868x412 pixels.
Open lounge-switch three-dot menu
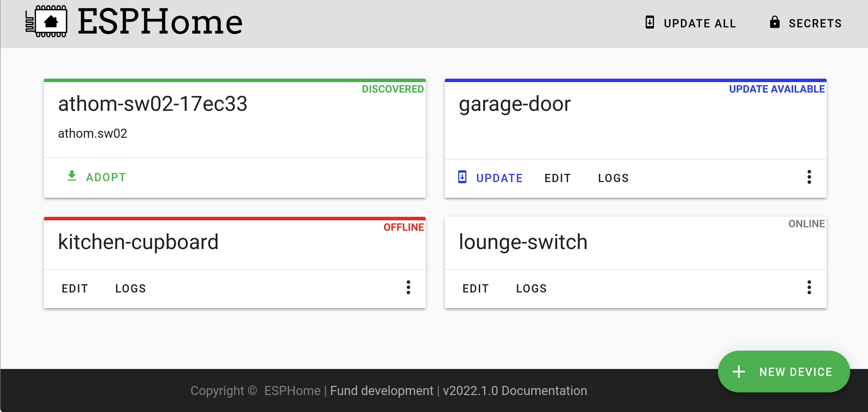[x=809, y=287]
